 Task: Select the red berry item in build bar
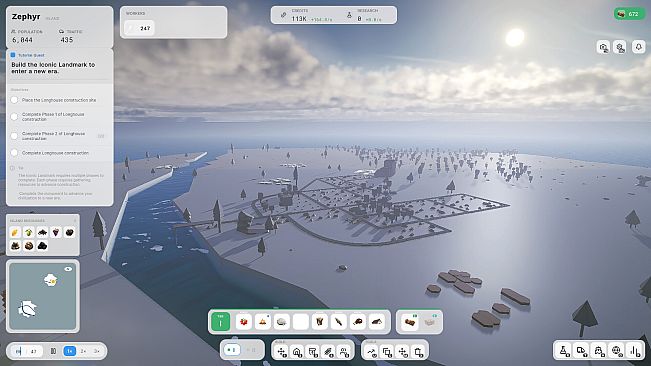pyautogui.click(x=244, y=322)
